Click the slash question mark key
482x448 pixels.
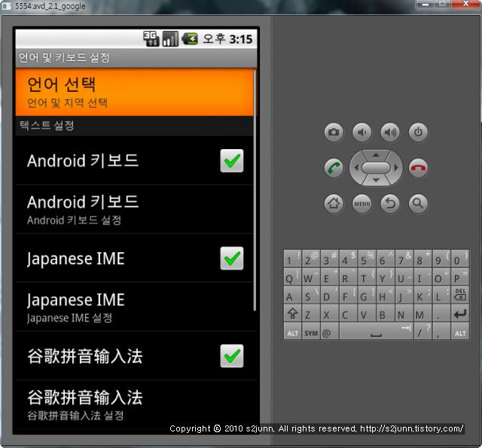click(423, 331)
